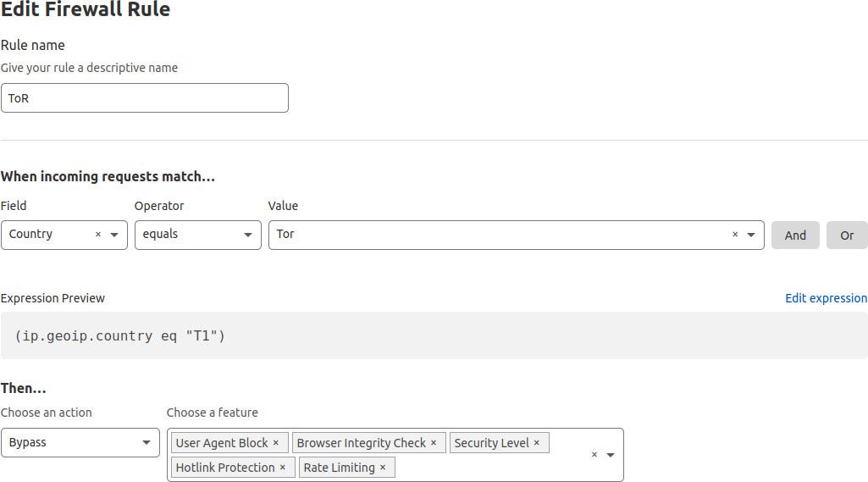
Task: Click the Or button
Action: pos(847,235)
